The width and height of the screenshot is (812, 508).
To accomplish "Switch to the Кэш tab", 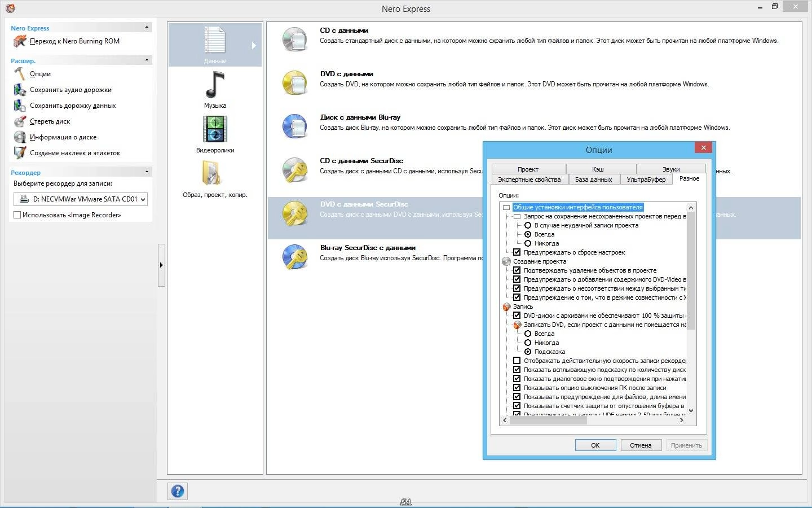I will [598, 169].
